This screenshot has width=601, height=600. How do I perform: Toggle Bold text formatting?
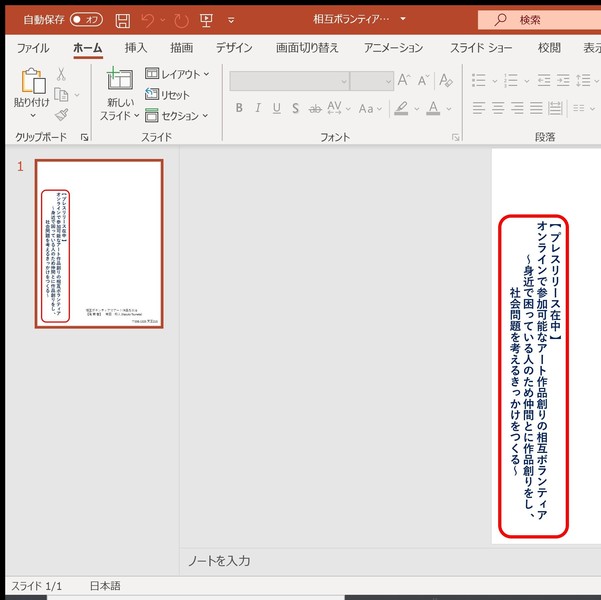[239, 108]
